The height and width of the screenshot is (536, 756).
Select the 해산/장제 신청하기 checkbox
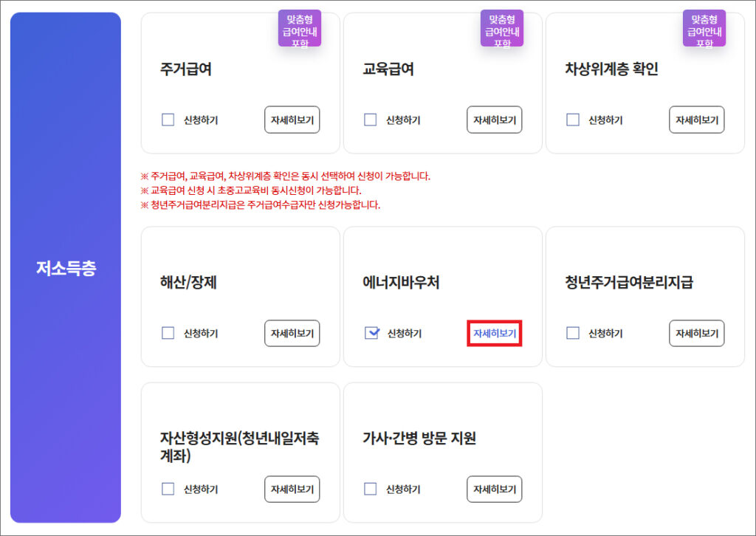168,333
